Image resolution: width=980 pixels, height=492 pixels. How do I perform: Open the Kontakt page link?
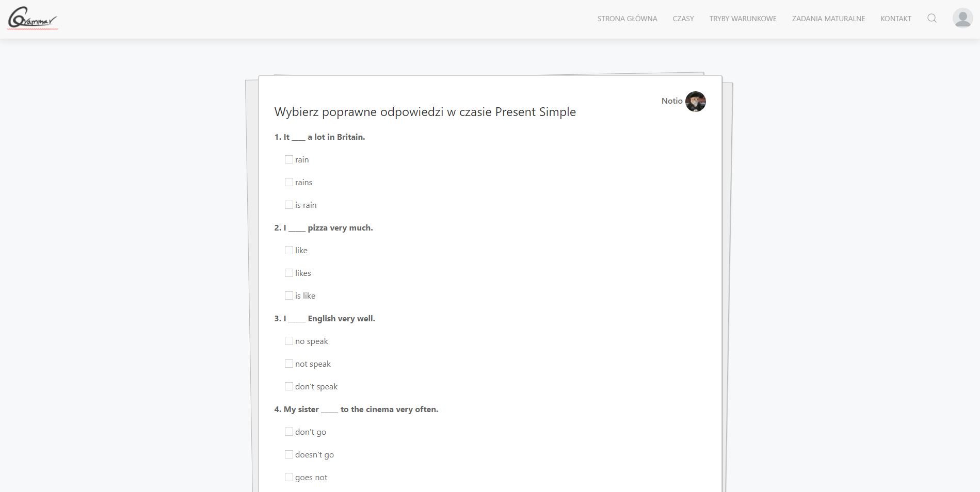tap(895, 19)
